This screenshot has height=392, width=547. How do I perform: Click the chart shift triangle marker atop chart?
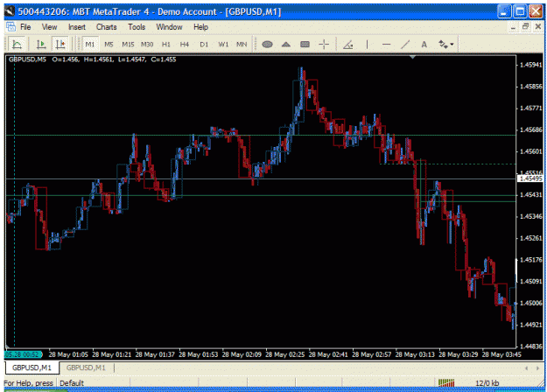pos(412,57)
